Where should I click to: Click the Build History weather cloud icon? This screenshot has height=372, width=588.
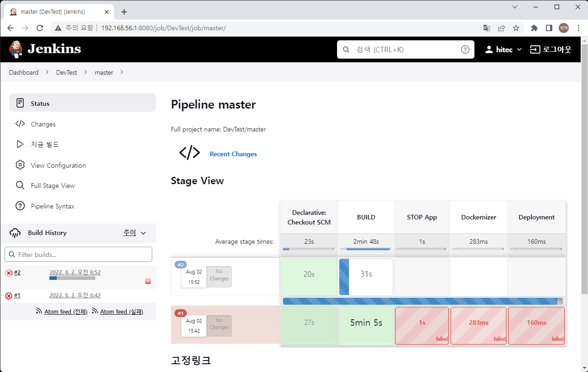15,233
